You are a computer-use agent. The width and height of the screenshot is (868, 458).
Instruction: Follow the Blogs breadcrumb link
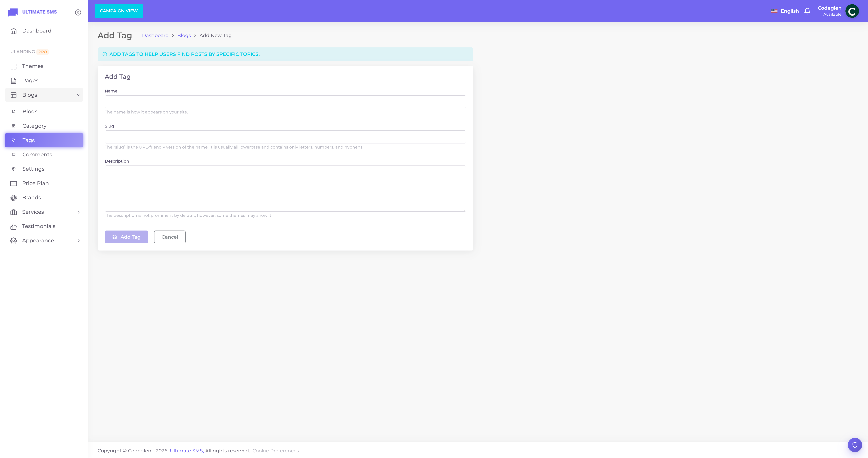(184, 35)
